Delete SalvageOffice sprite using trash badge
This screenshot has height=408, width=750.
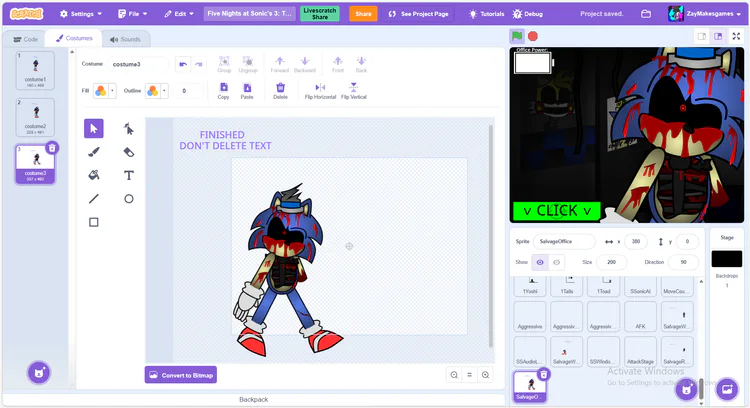tap(544, 374)
